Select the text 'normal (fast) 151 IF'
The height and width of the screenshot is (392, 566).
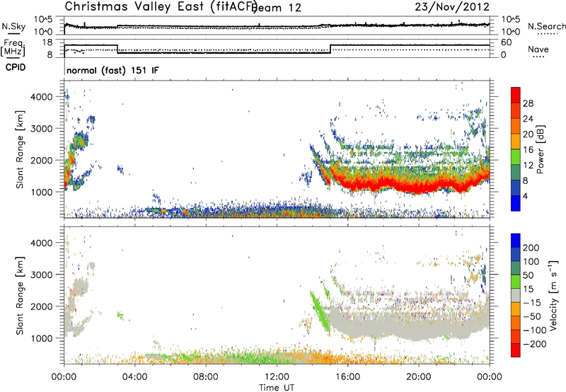[112, 70]
